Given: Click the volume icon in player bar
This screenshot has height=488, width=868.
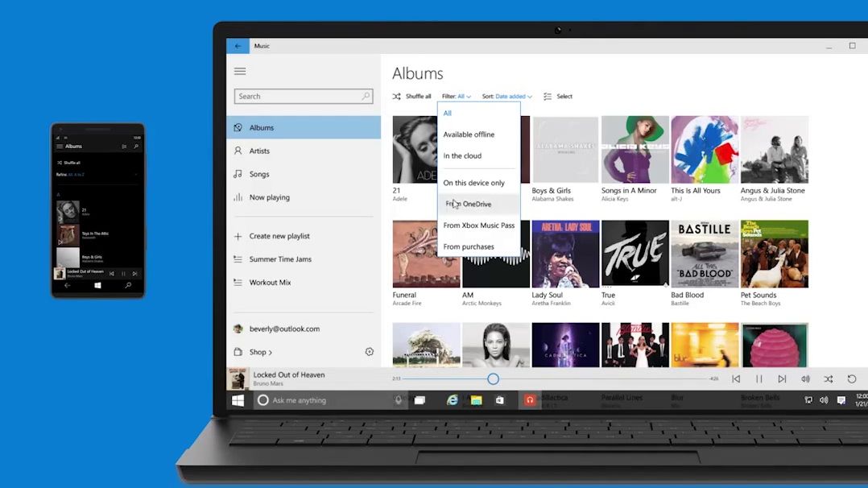Looking at the screenshot, I should coord(805,378).
